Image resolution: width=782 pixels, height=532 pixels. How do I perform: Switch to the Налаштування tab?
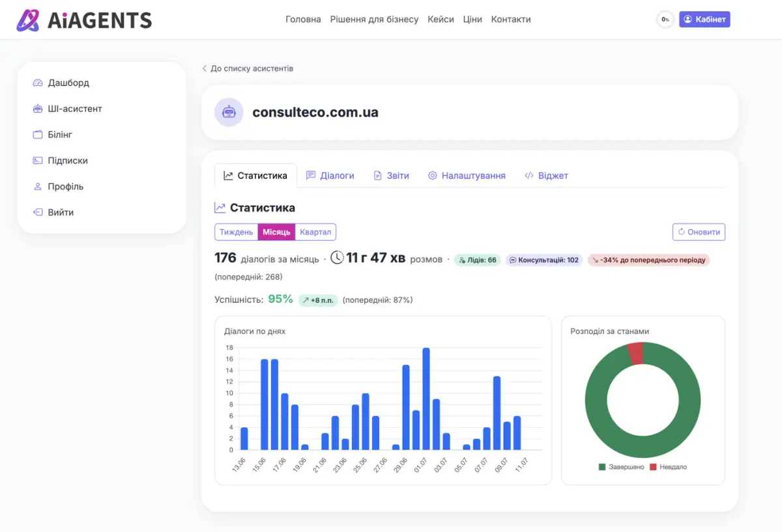point(467,176)
